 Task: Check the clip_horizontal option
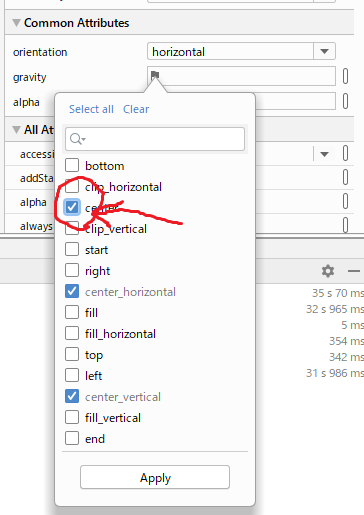tap(72, 186)
